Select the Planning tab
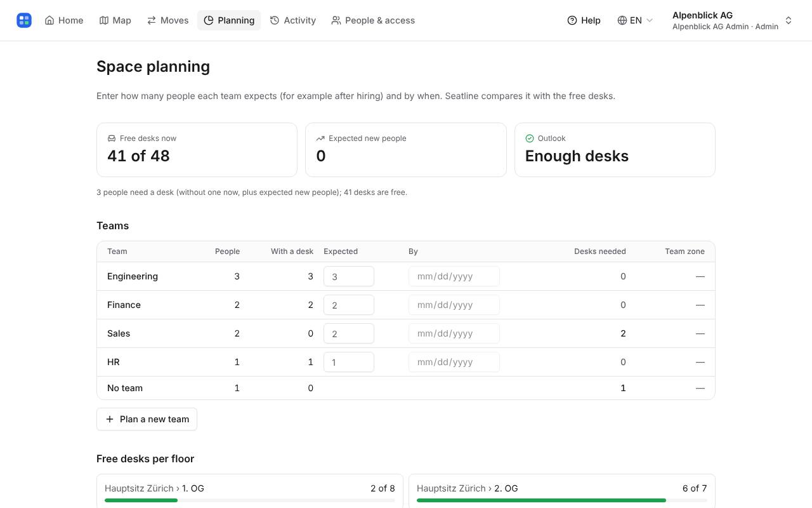 [229, 20]
